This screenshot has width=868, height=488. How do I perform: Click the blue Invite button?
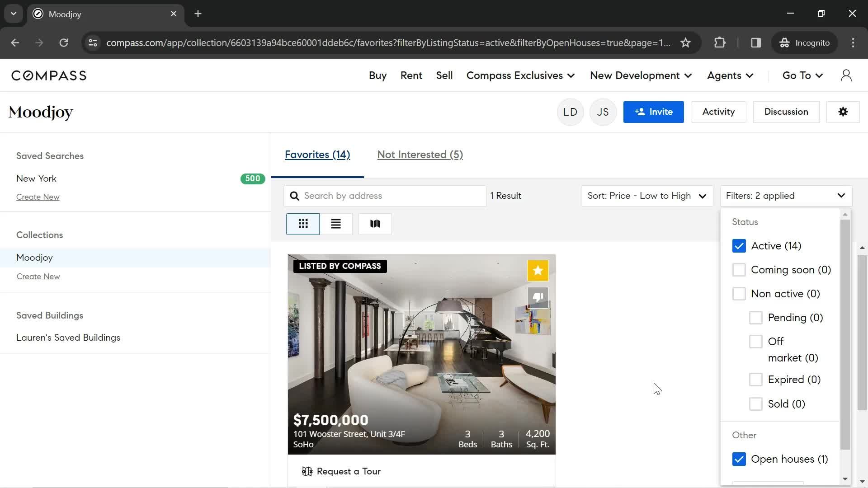(x=653, y=112)
